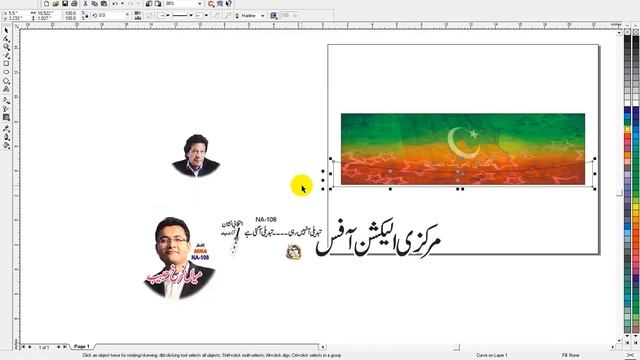Select the Rectangle tool
Screen dimensions: 640x360
click(6, 64)
